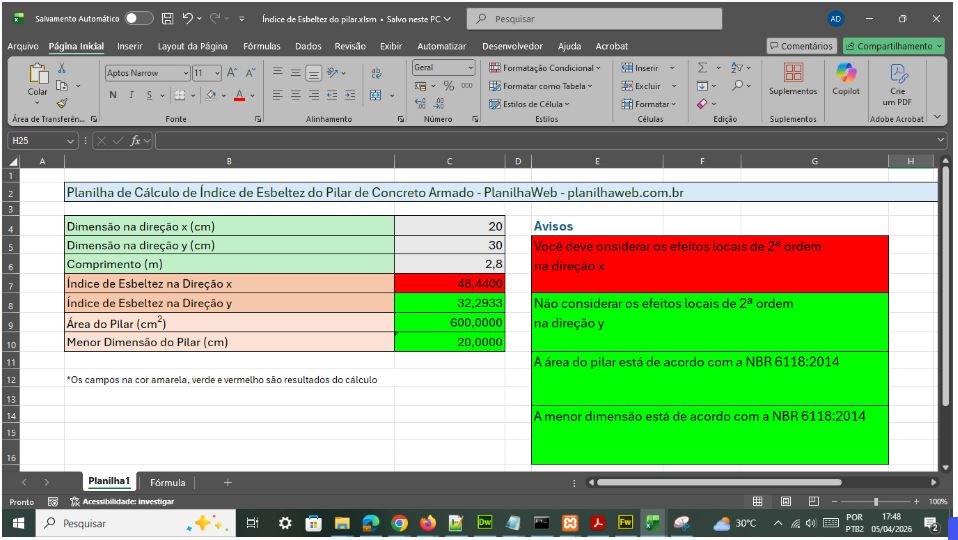Click the format painter brush icon
This screenshot has width=958, height=540.
[62, 102]
